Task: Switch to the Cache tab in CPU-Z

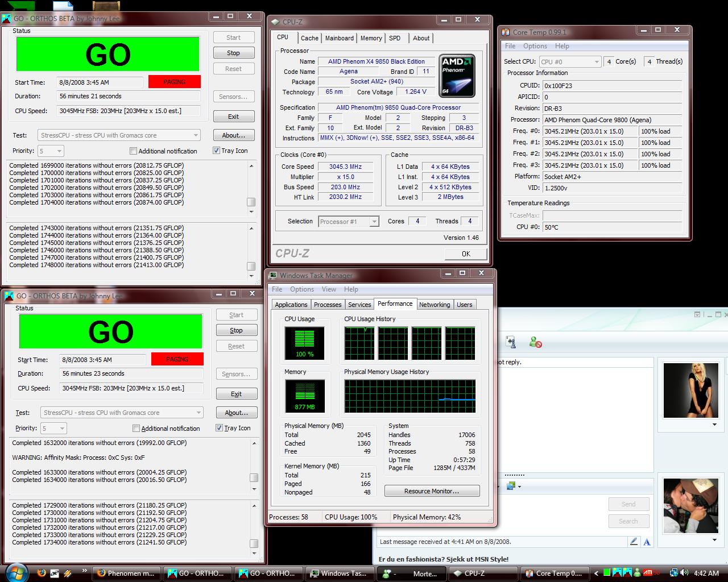Action: tap(309, 38)
